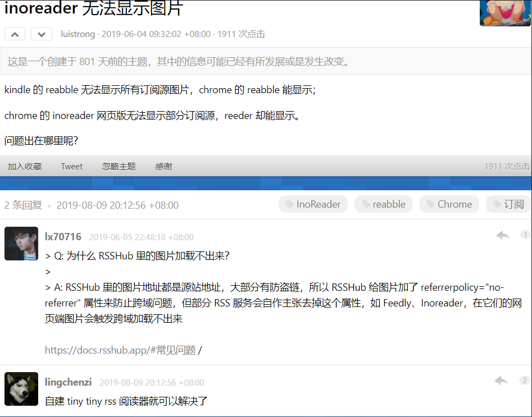Click the 1911 次点击 count in action bar
This screenshot has height=417, width=532.
(x=507, y=167)
